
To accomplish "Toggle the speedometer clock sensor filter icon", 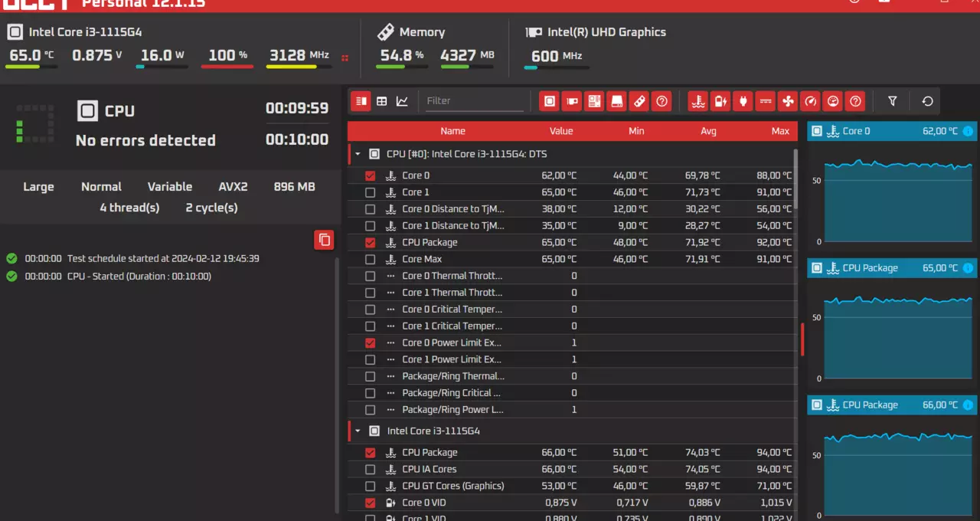I will coord(810,101).
